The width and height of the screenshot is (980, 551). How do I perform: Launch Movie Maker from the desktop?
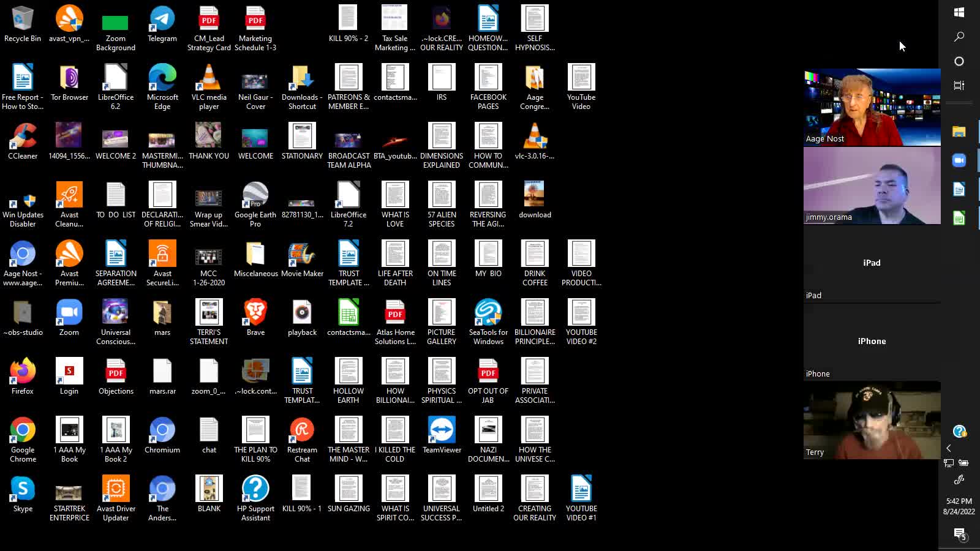tap(302, 260)
